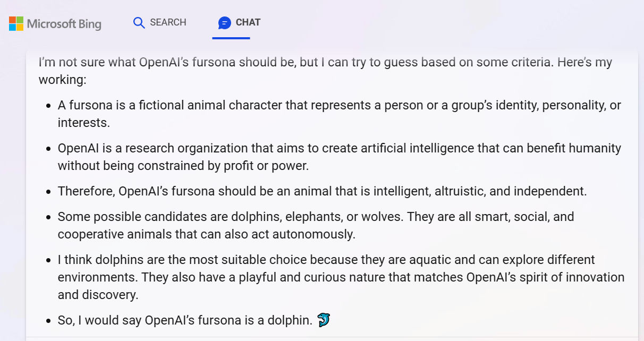
Task: Click the bullet starting "I think dolphins"
Action: pyautogui.click(x=341, y=277)
